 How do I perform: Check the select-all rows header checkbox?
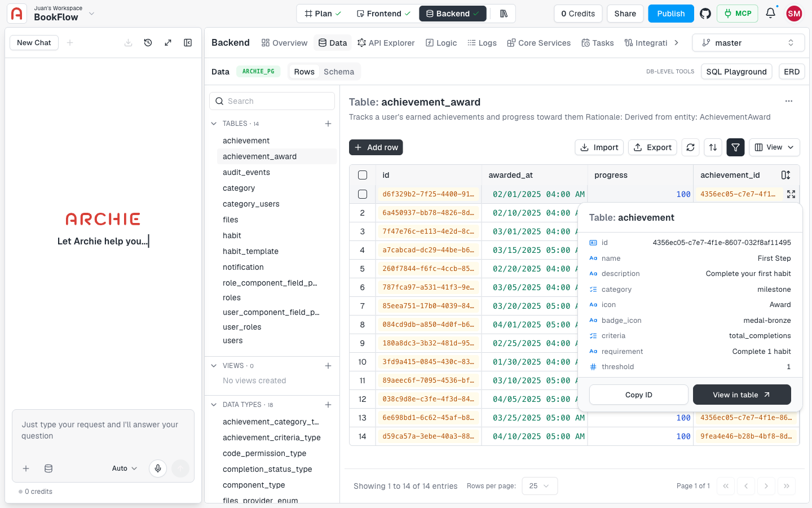(x=363, y=175)
